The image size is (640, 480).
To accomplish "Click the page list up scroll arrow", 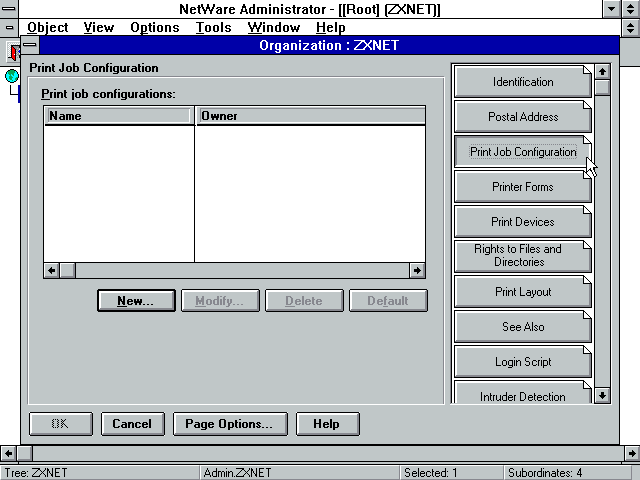I will click(x=602, y=72).
